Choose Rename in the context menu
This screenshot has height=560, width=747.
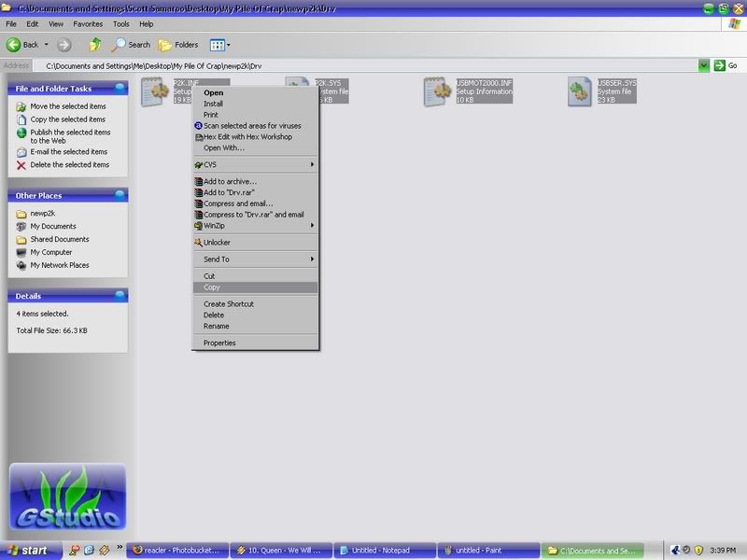tap(255, 326)
